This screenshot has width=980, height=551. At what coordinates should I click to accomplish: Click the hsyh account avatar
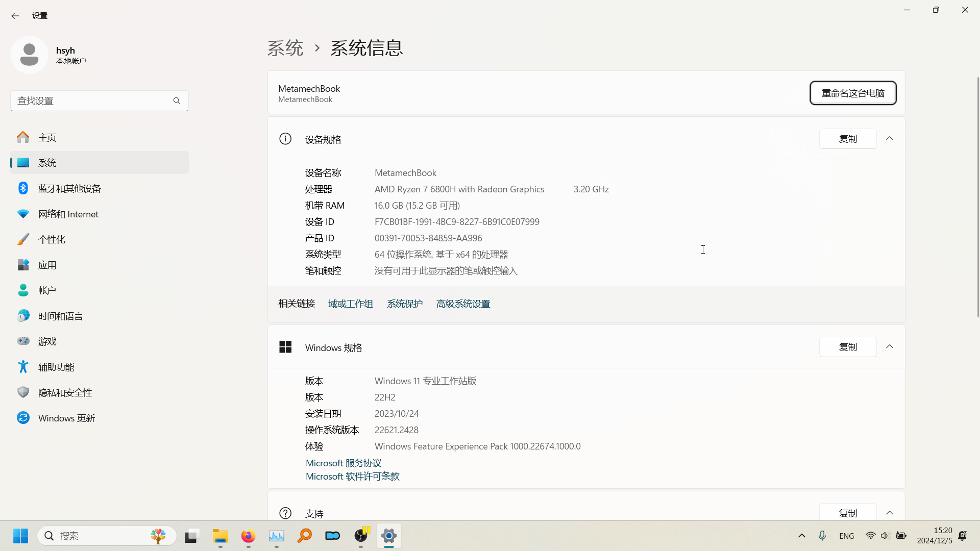click(29, 55)
